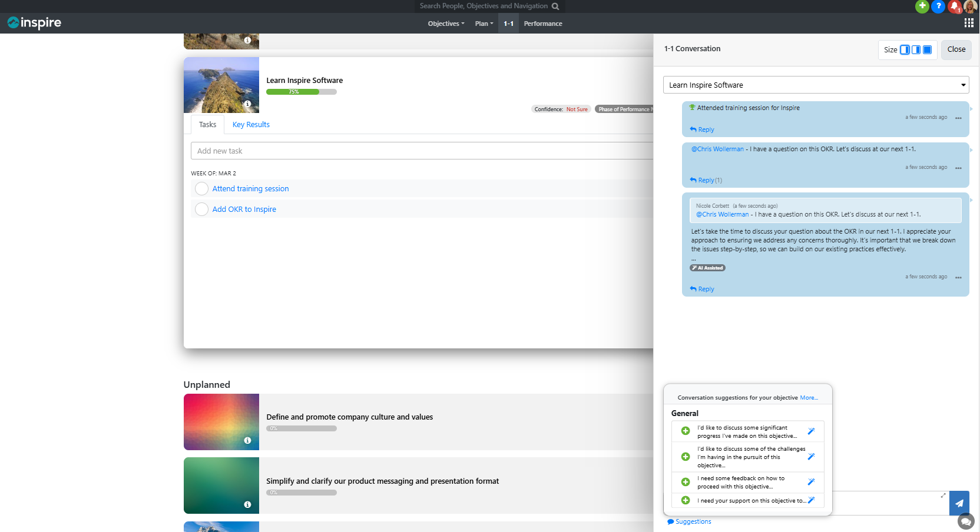
Task: Open the Plan dropdown menu
Action: point(484,24)
